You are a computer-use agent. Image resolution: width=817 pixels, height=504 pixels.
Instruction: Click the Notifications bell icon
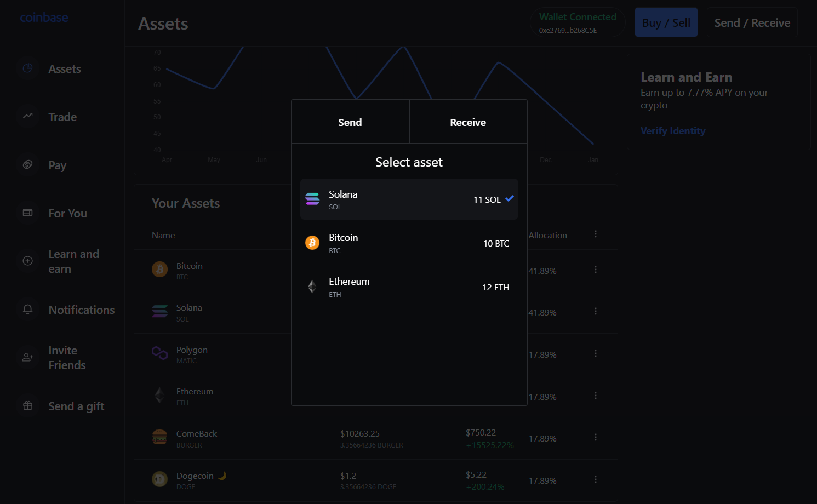(27, 310)
